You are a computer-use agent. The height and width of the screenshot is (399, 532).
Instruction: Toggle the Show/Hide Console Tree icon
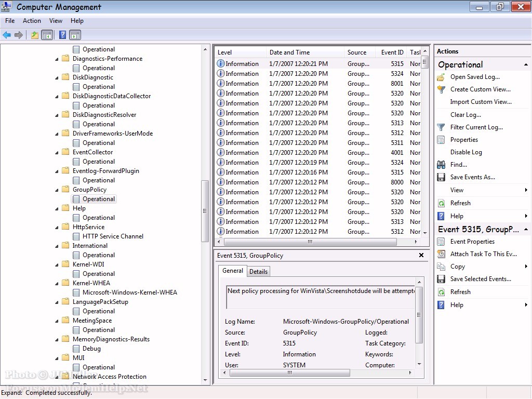[47, 35]
